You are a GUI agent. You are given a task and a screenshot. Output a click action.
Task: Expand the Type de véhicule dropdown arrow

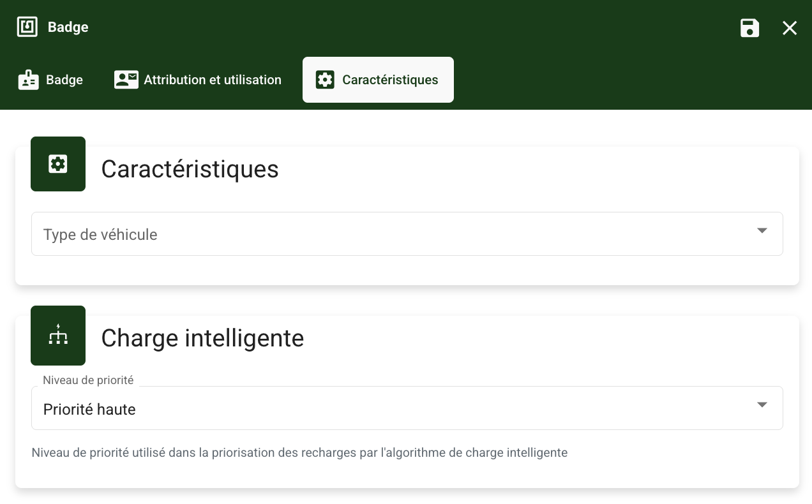(762, 231)
